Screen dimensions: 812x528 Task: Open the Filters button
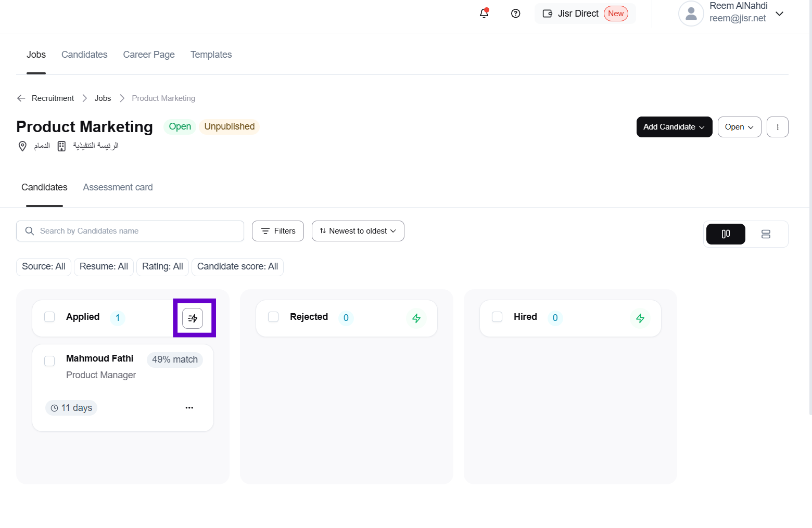(x=278, y=231)
